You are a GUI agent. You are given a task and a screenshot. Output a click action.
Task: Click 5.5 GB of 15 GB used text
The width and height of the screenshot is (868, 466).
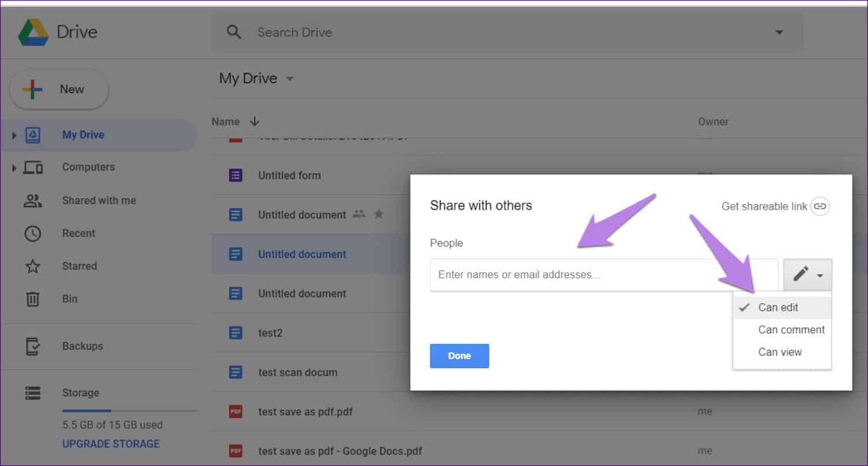[x=112, y=425]
